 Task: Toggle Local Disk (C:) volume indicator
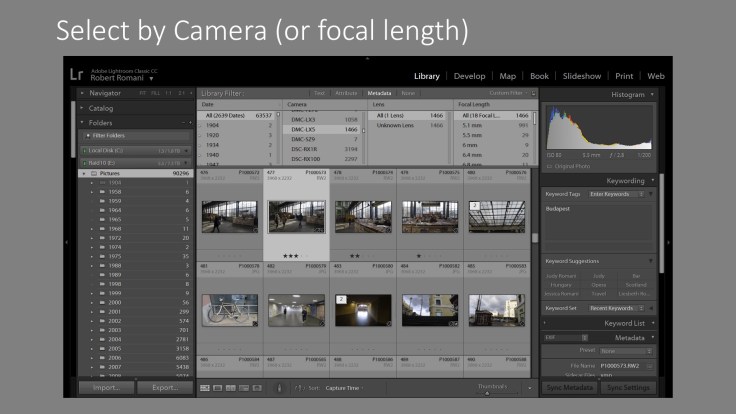coord(85,149)
